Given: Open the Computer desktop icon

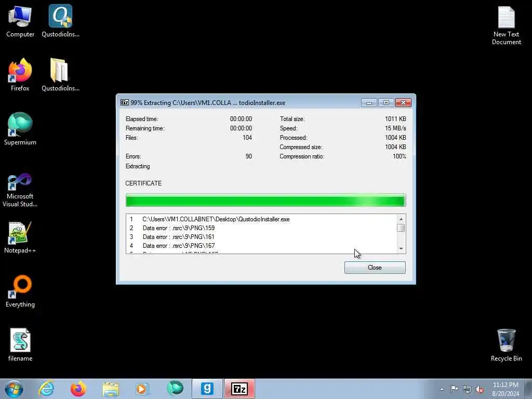Looking at the screenshot, I should 20,21.
